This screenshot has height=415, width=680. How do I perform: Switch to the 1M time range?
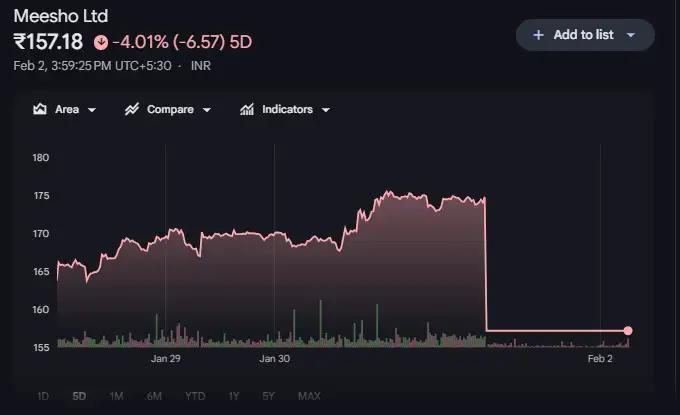[116, 396]
